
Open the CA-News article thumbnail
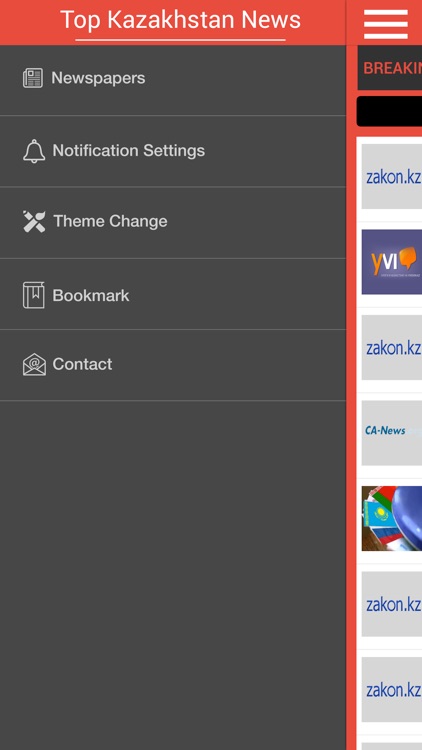pyautogui.click(x=392, y=433)
